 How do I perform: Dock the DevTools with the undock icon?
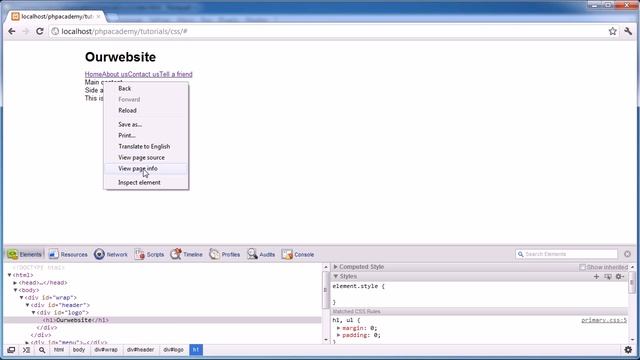[x=11, y=350]
